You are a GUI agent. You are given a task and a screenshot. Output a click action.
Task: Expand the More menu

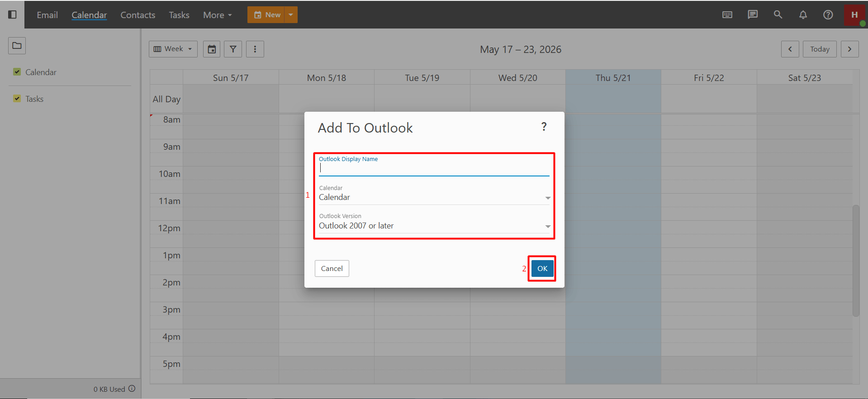(x=218, y=15)
